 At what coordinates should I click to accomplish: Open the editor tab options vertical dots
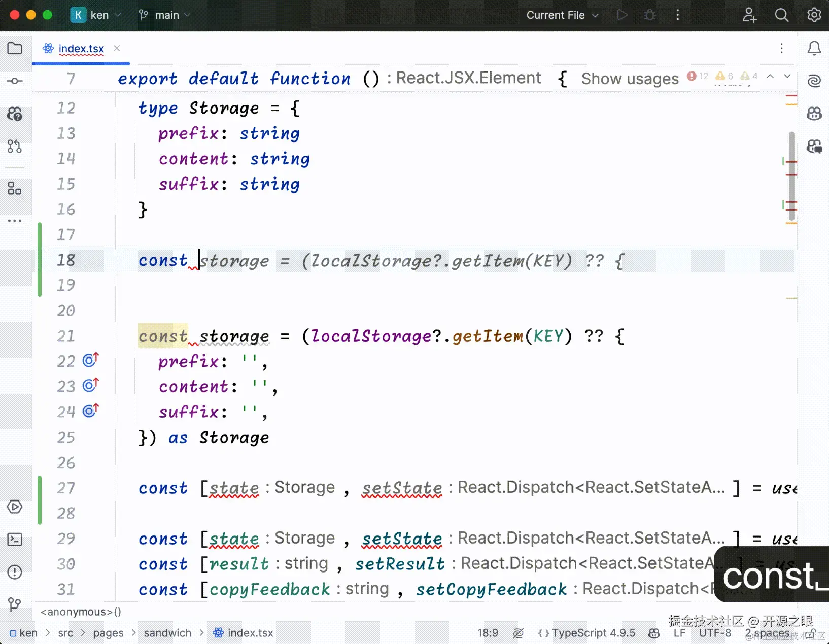click(x=781, y=48)
